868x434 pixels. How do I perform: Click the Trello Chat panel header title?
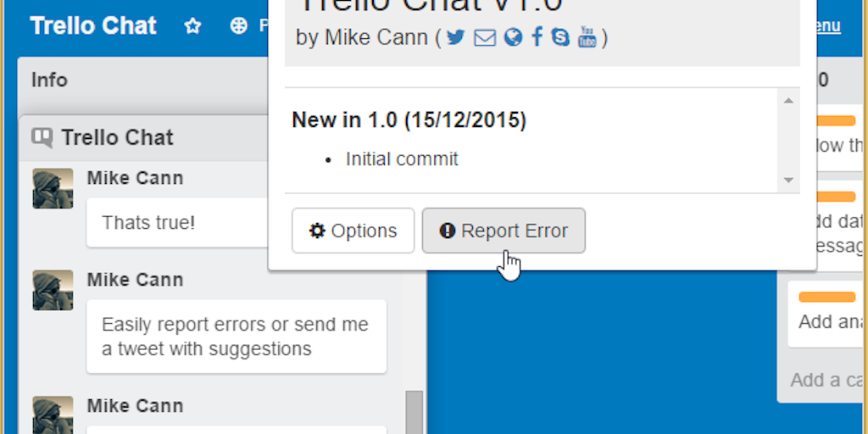coord(117,137)
